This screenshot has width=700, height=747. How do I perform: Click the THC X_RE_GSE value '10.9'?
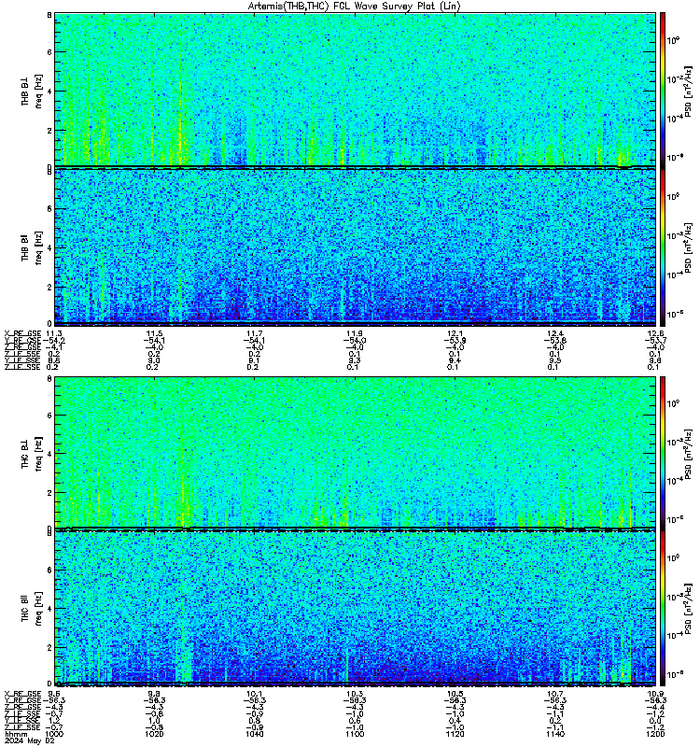pos(656,694)
